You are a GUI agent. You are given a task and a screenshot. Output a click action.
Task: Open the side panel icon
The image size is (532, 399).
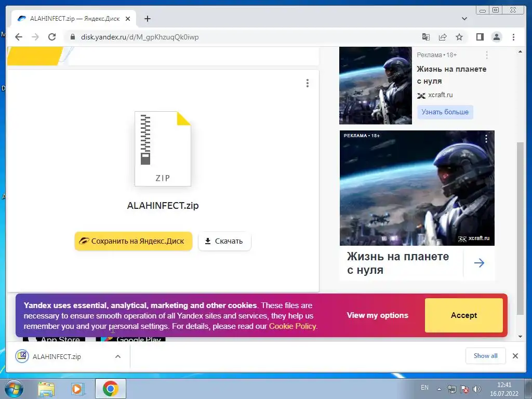click(x=480, y=37)
